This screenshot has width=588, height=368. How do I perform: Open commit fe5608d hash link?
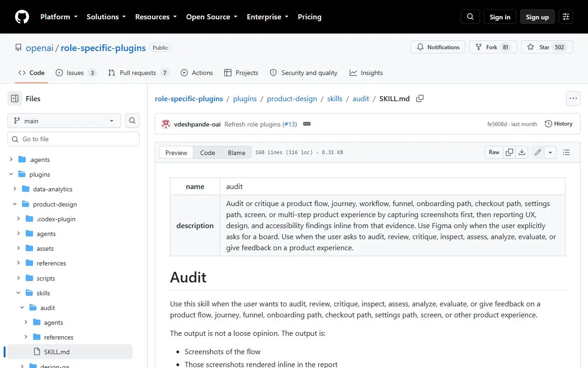click(497, 124)
